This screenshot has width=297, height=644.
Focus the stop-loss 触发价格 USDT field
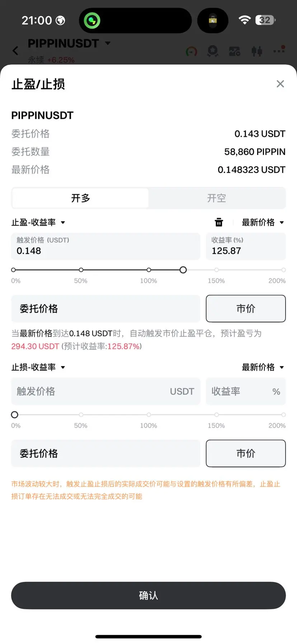point(105,391)
